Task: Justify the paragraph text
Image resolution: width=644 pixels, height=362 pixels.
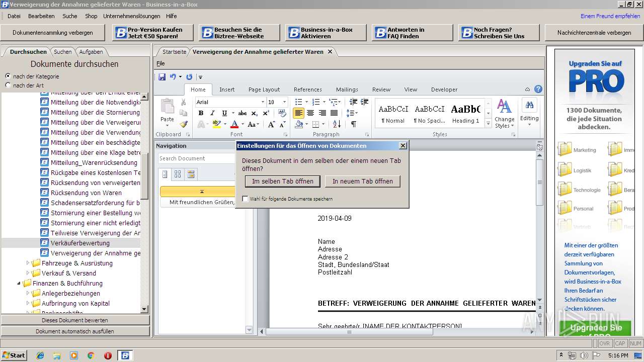Action: click(334, 113)
